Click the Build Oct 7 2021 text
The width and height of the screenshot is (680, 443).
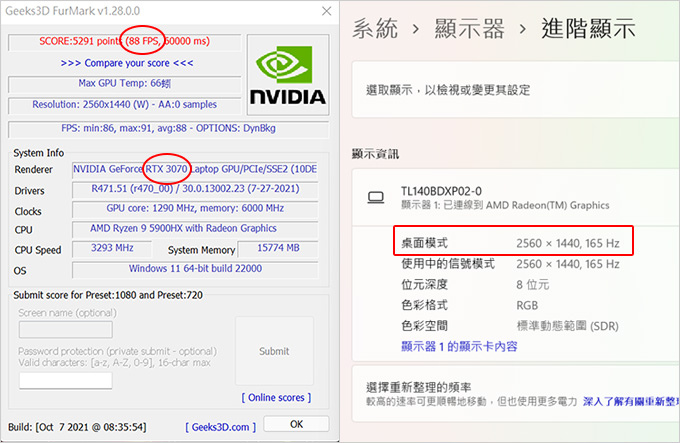pos(77,427)
